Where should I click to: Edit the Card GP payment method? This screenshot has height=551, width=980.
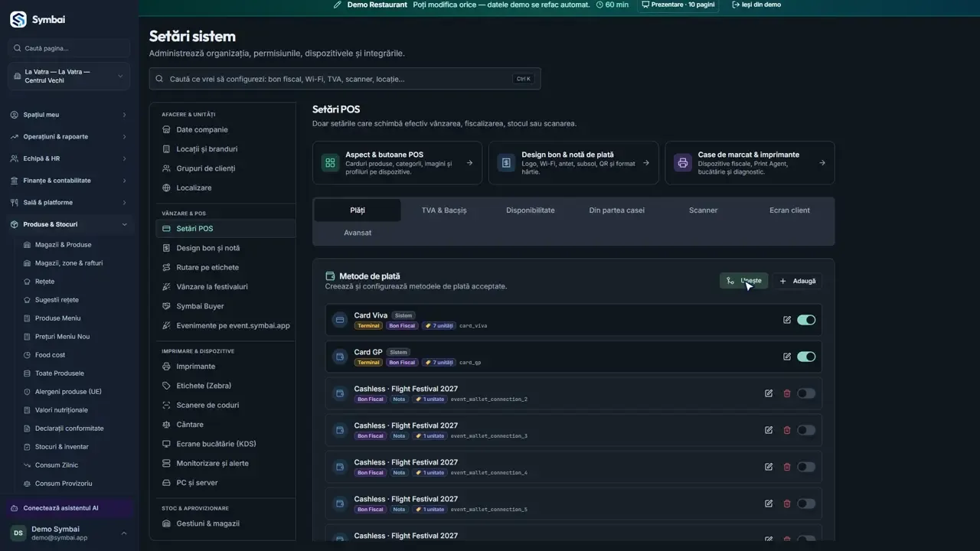[787, 357]
